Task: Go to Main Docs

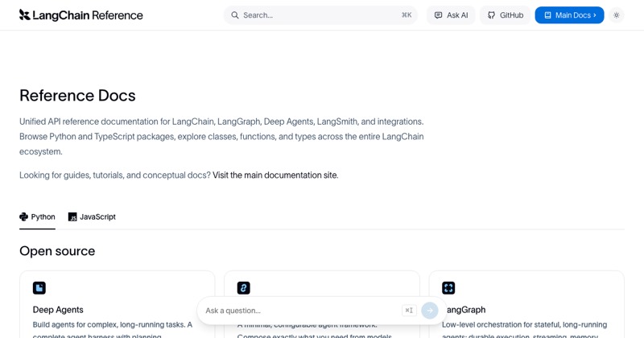Action: (569, 15)
